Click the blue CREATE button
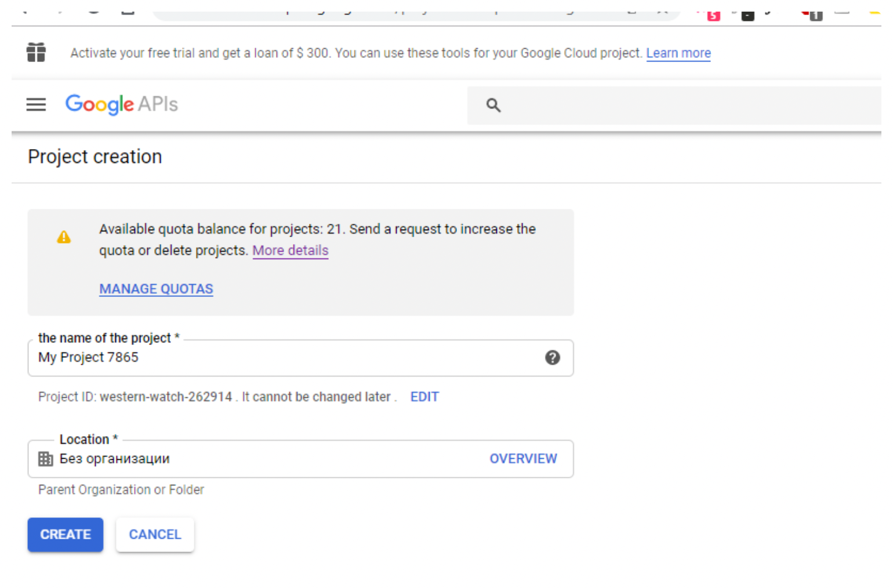The image size is (893, 588). point(66,535)
